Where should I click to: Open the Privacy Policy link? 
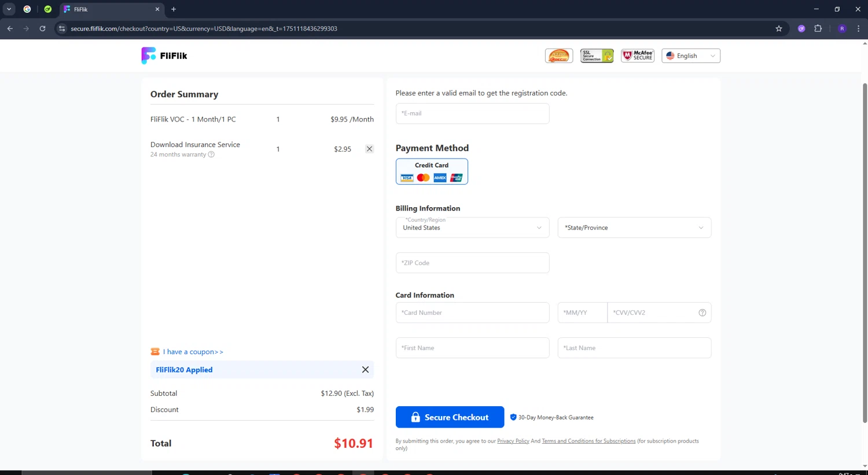(x=513, y=441)
